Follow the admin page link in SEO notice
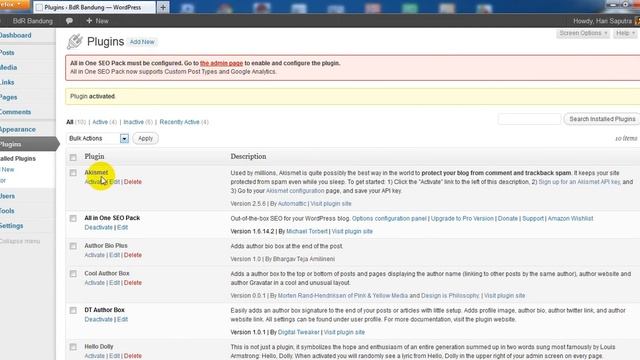 click(x=221, y=63)
